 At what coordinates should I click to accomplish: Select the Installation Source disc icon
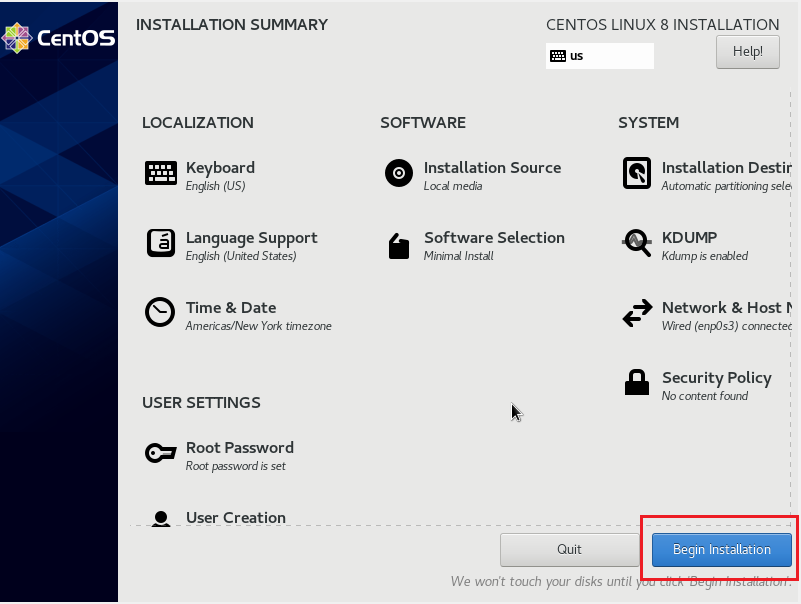point(399,173)
